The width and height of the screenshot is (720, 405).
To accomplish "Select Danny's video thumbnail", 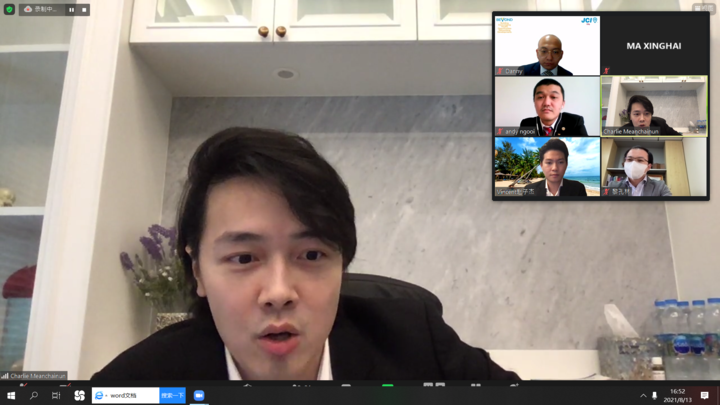I will (x=546, y=45).
